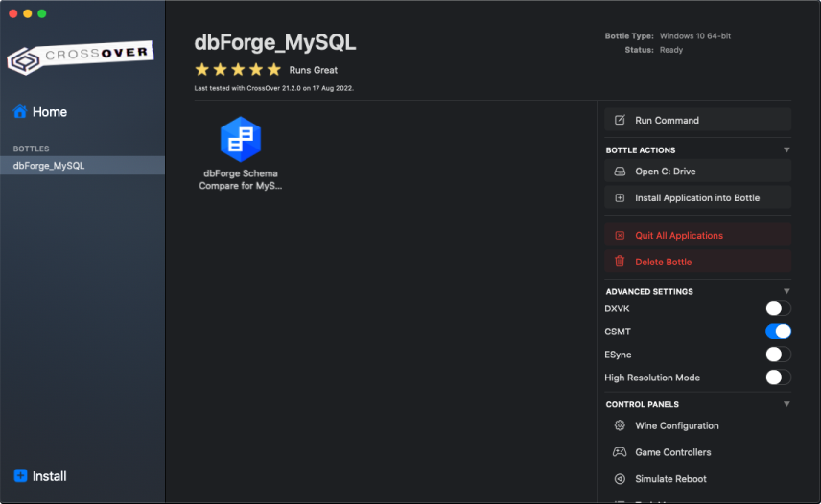Viewport: 821px width, 504px height.
Task: Maximize window with green button
Action: point(42,13)
